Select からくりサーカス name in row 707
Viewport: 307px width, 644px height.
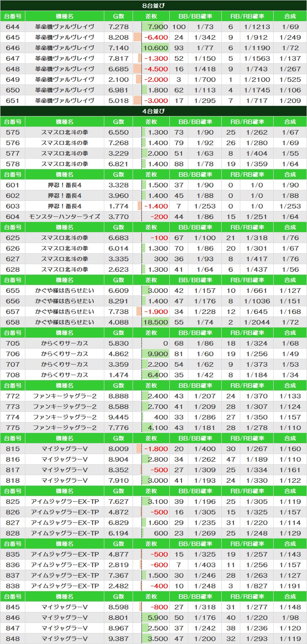coord(65,364)
